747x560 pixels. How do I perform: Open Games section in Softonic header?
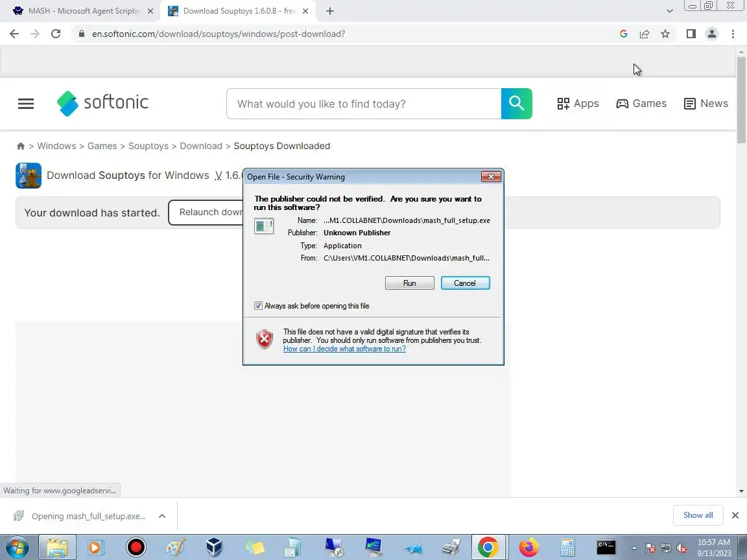641,103
